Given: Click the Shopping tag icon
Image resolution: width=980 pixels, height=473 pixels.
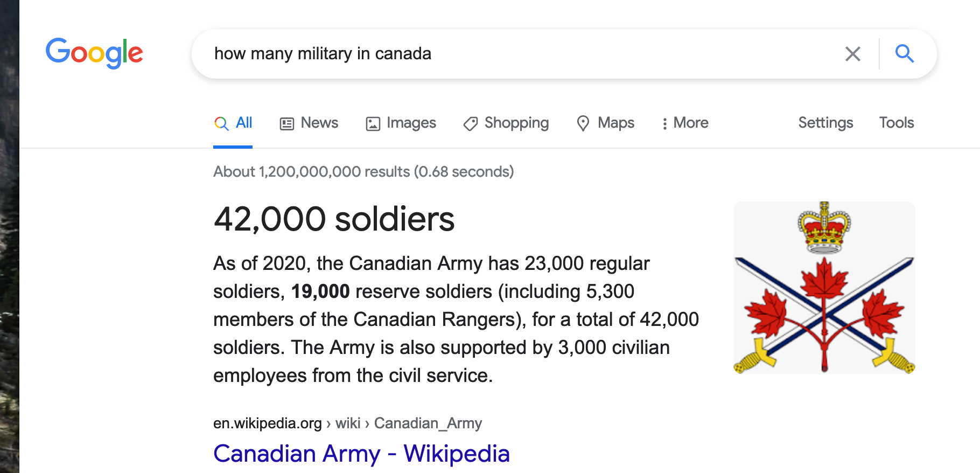Looking at the screenshot, I should point(471,124).
